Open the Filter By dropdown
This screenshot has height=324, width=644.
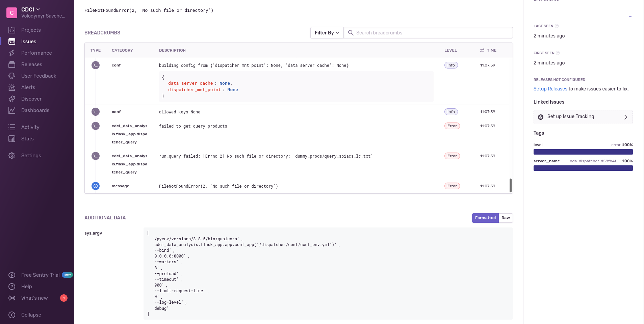(x=326, y=33)
